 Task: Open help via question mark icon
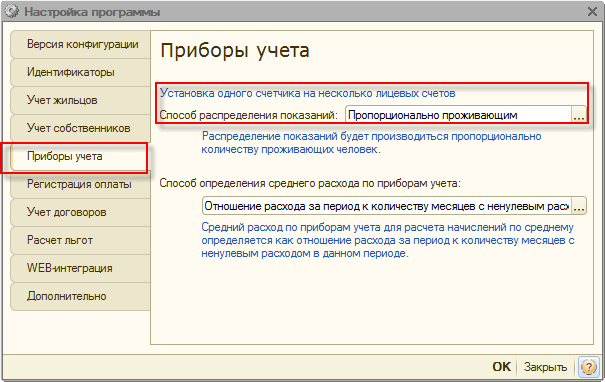click(x=589, y=366)
